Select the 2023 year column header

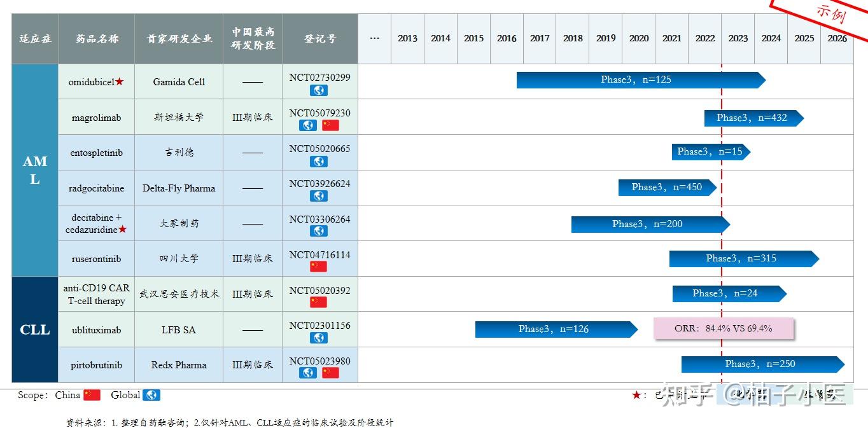coord(738,38)
